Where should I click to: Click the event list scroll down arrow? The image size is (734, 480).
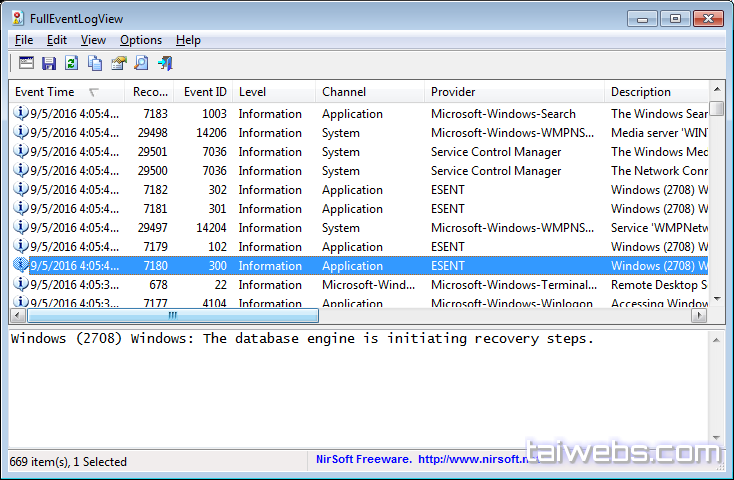pos(717,299)
